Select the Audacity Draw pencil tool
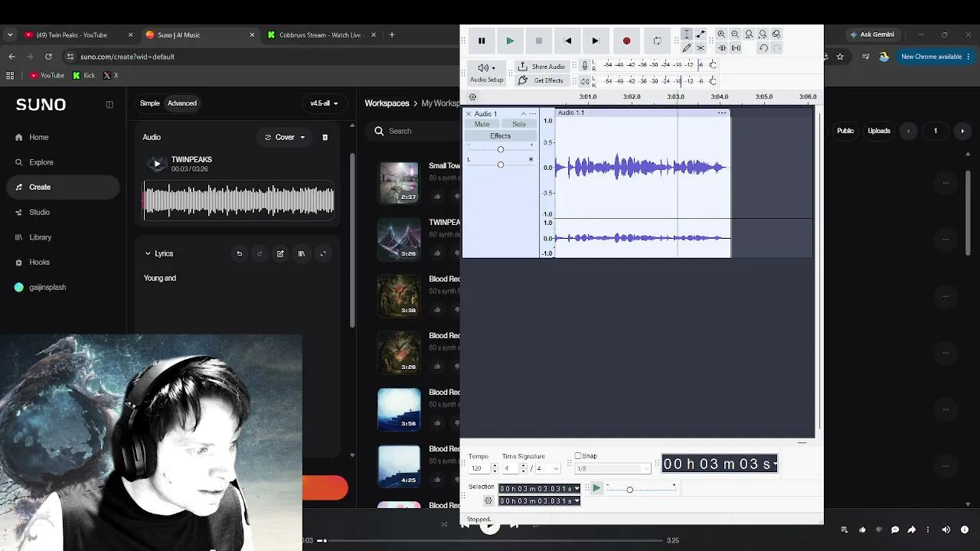Image resolution: width=980 pixels, height=551 pixels. (x=687, y=48)
